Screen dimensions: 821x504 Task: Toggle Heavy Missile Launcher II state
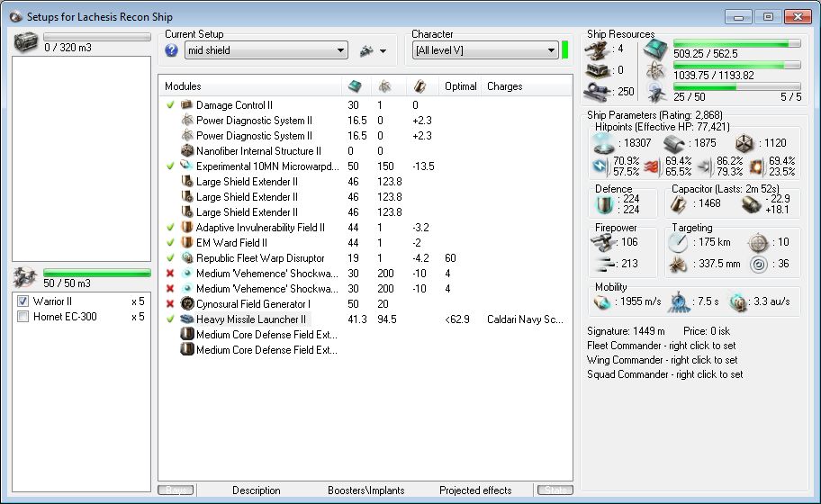[x=169, y=319]
